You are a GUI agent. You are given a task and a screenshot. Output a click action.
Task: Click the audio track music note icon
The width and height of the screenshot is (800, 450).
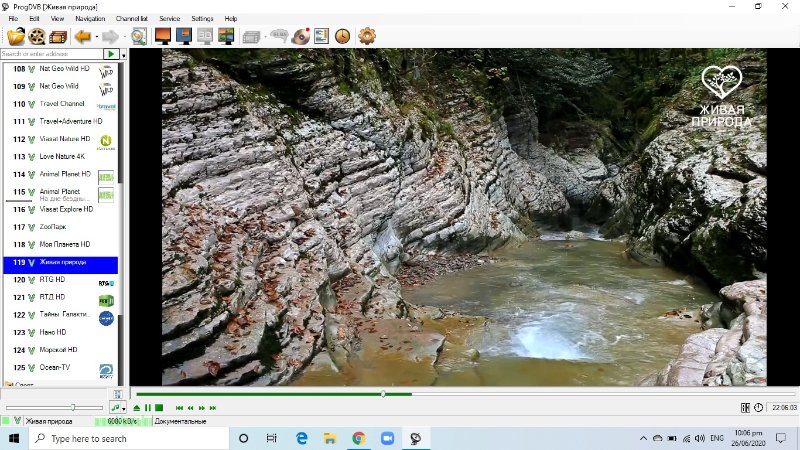tap(115, 408)
